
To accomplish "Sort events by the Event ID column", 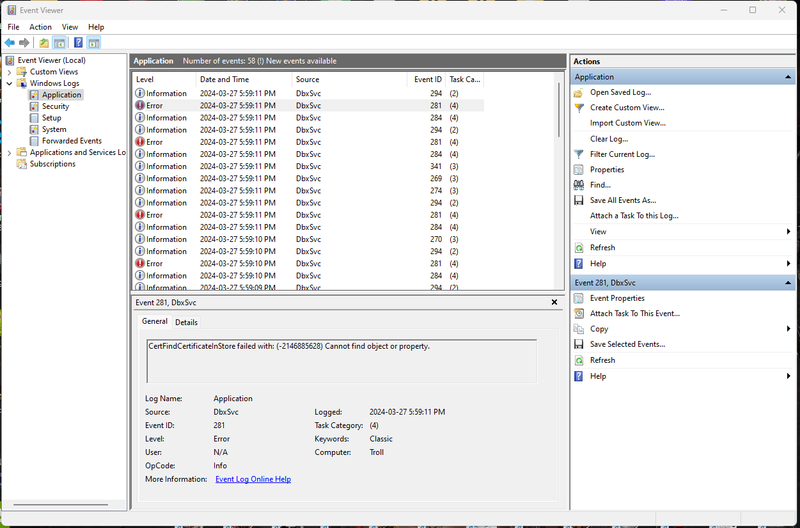I will (x=428, y=79).
